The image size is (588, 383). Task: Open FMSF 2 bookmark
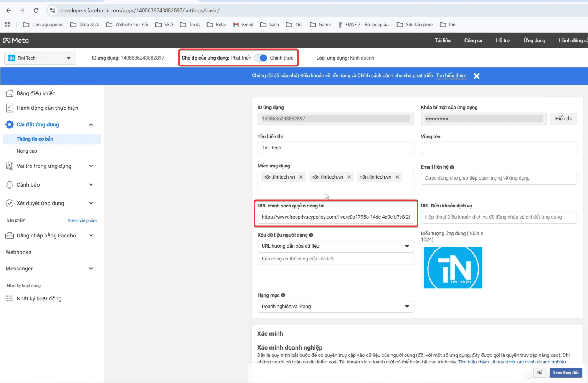click(363, 25)
